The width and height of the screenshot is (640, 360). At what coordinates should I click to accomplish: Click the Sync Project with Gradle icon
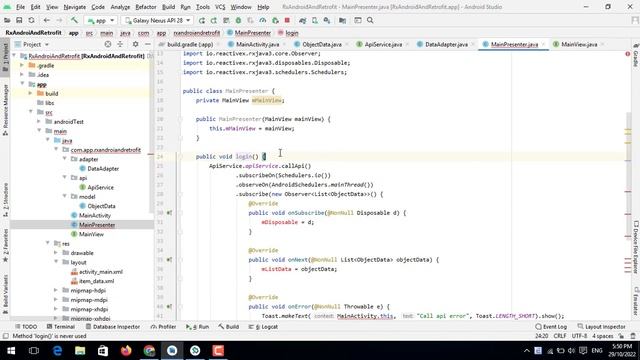302,20
